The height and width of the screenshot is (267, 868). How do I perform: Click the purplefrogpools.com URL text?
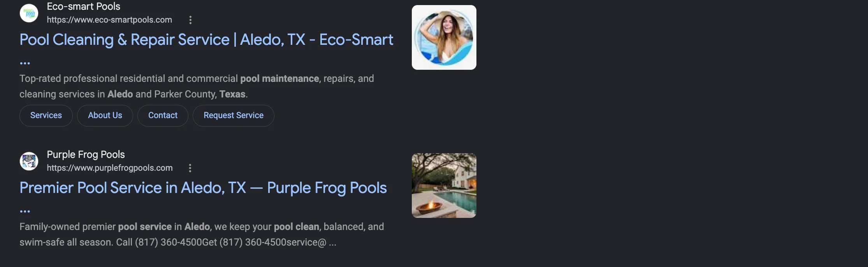[110, 168]
